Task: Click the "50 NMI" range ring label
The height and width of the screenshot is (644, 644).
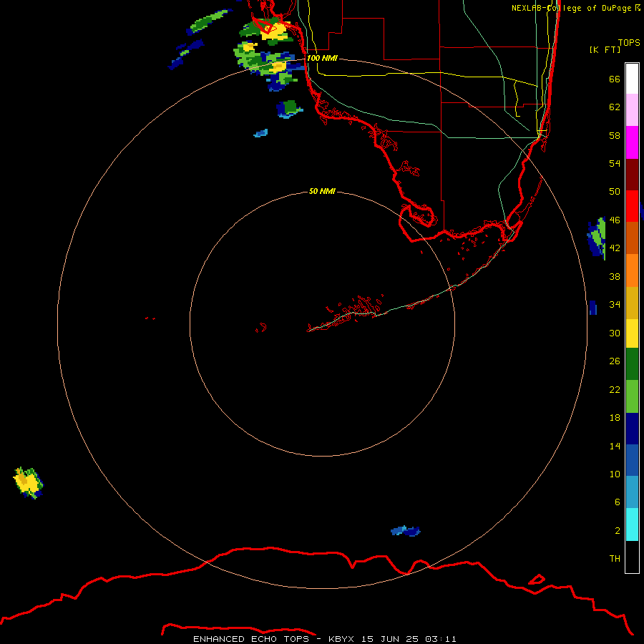Action: click(322, 191)
